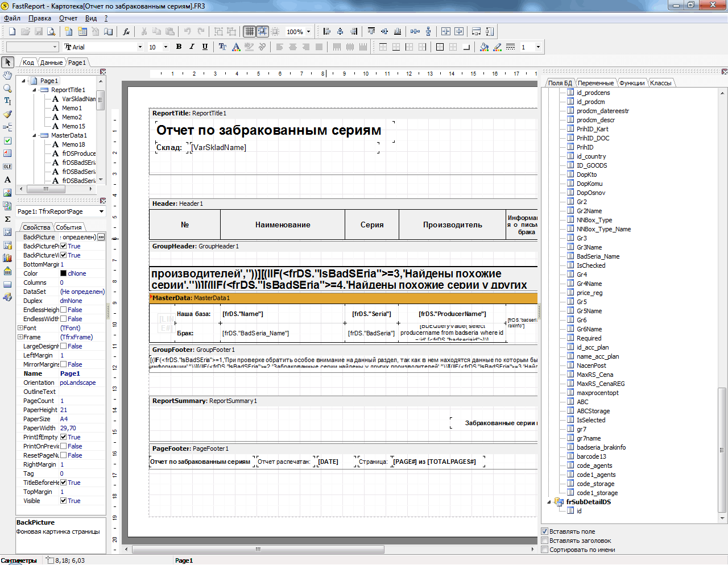Select the BadSeria_Name field
Screen dimensions: 728x565
pos(598,256)
